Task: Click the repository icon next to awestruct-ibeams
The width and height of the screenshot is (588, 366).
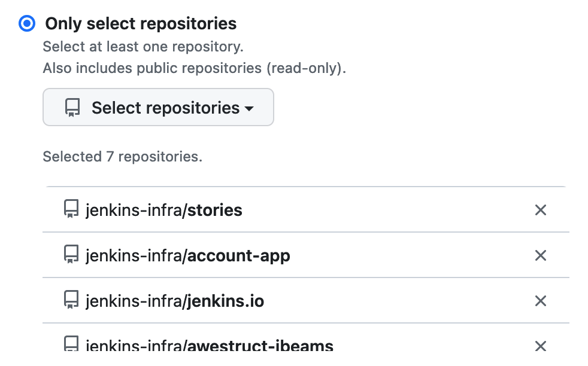Action: [71, 344]
